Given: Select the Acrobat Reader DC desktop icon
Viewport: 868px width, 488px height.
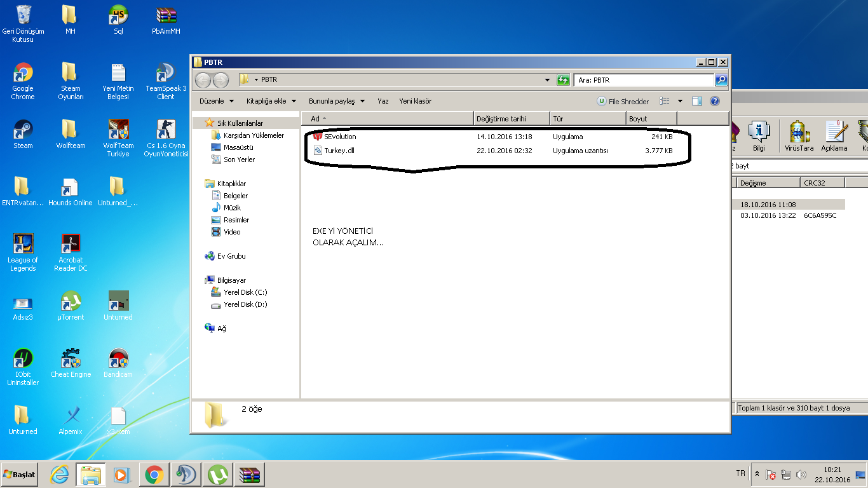Looking at the screenshot, I should [x=71, y=252].
